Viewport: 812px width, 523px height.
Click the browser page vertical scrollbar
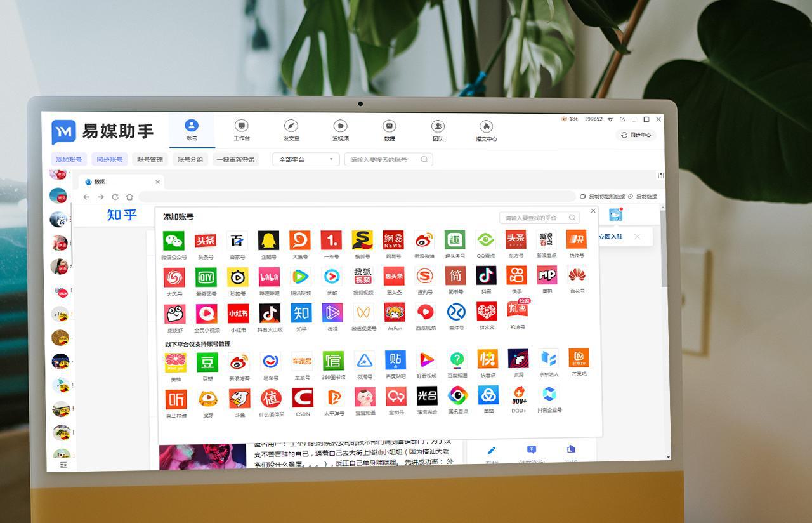[x=664, y=248]
